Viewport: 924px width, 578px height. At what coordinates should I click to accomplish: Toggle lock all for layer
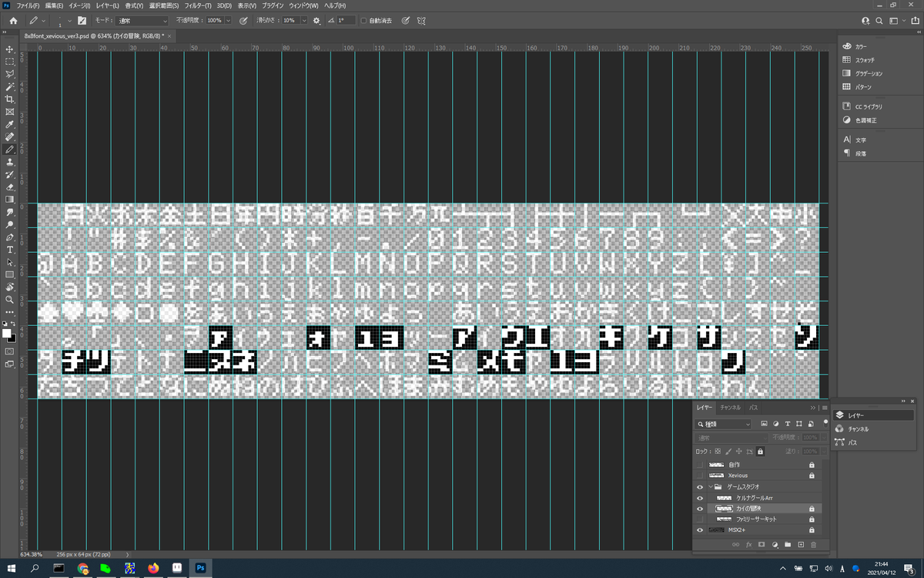tap(761, 451)
